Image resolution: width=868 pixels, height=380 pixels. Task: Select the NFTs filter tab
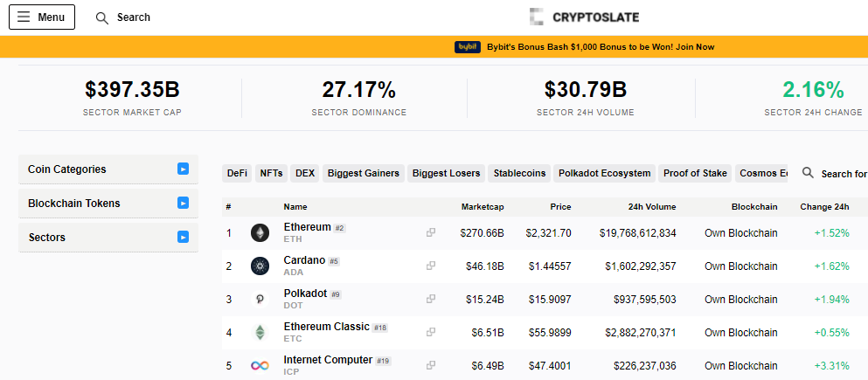click(x=271, y=173)
